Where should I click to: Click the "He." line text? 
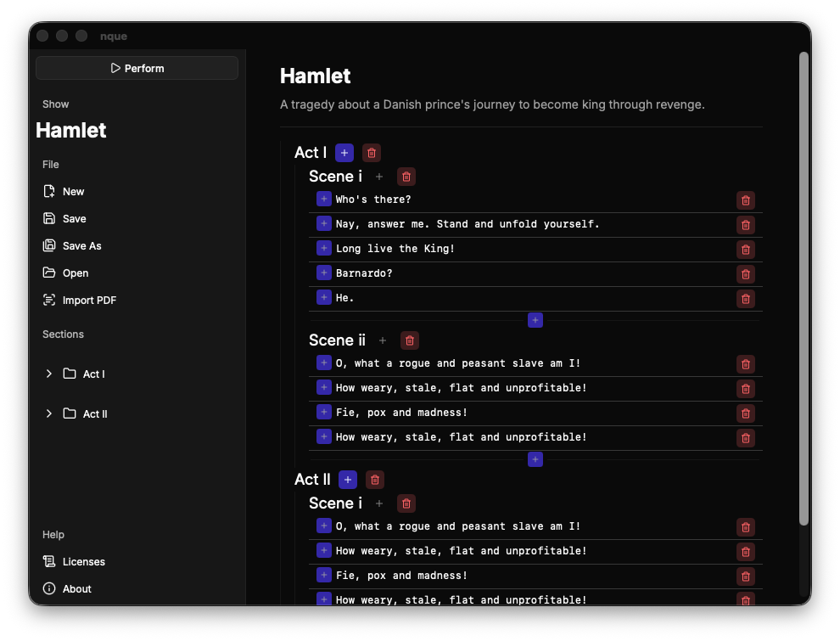(x=344, y=298)
